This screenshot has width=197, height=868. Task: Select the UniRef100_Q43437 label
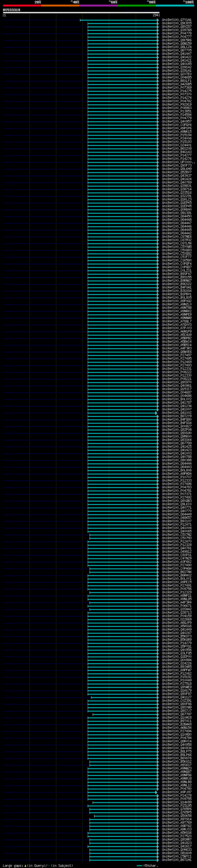pyautogui.click(x=176, y=176)
